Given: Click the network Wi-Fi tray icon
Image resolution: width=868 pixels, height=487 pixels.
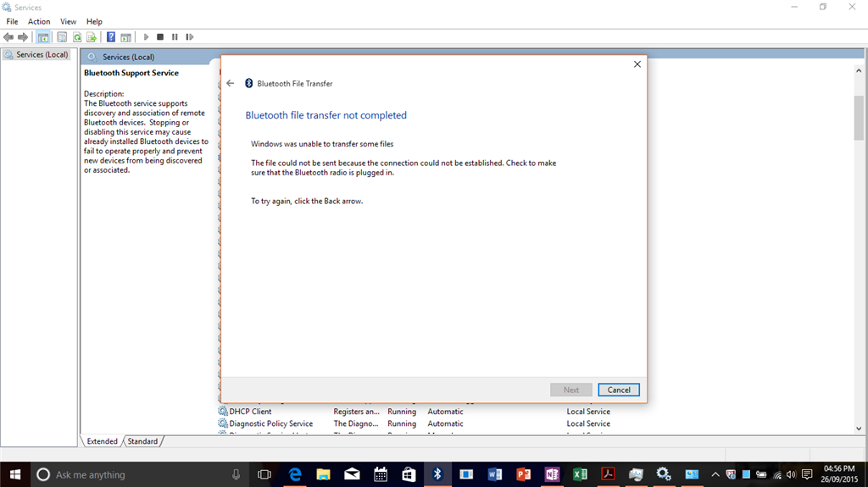Looking at the screenshot, I should 777,474.
